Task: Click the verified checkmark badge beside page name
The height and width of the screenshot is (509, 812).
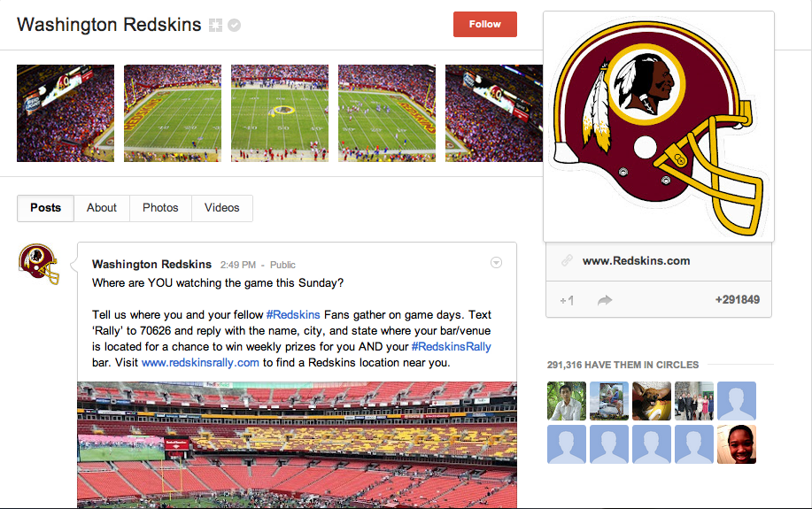Action: click(x=234, y=25)
